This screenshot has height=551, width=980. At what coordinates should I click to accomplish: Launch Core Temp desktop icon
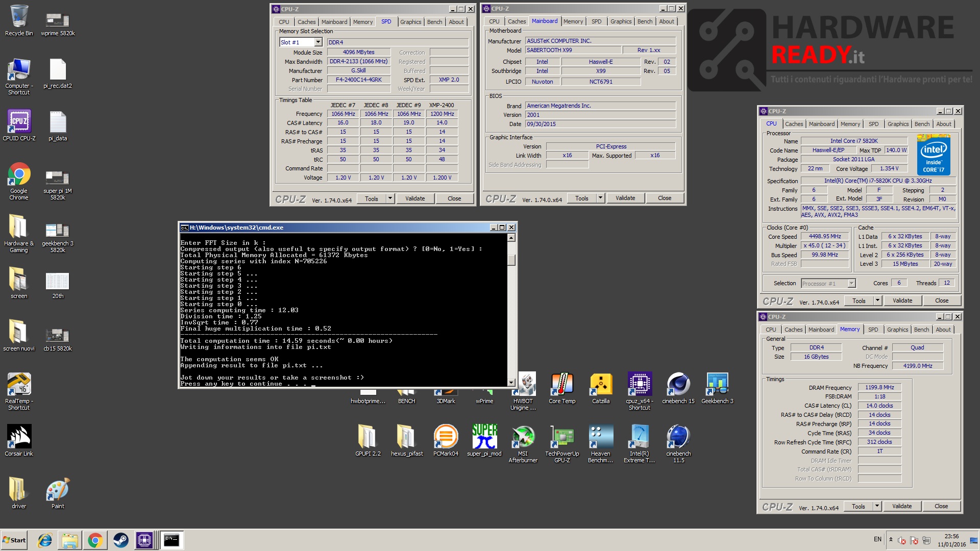pyautogui.click(x=562, y=388)
